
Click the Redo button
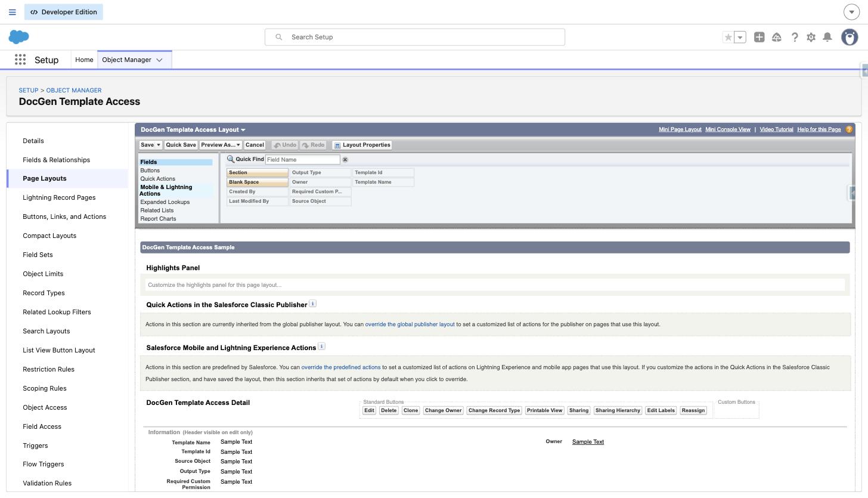(313, 145)
